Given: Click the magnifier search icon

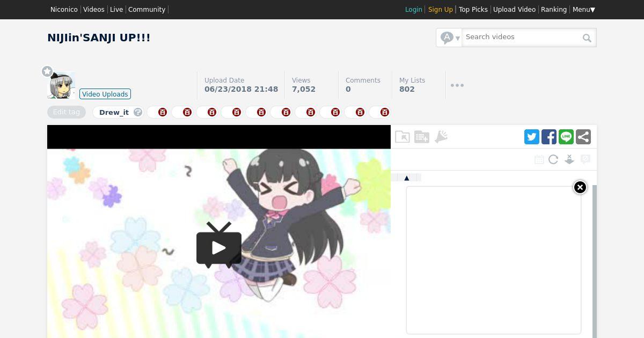Looking at the screenshot, I should [587, 38].
